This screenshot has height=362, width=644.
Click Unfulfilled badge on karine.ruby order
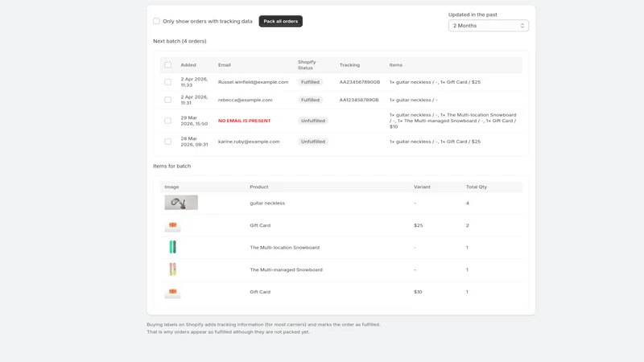point(313,142)
